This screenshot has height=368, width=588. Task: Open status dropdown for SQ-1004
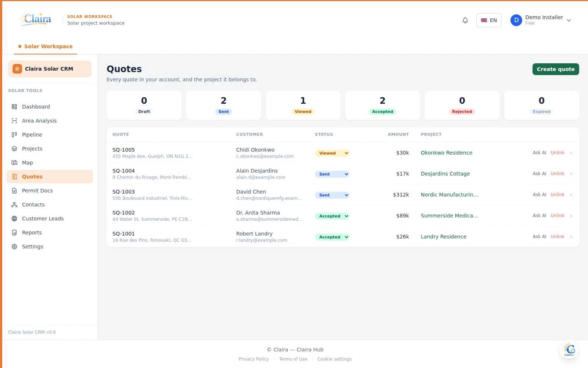coord(332,174)
